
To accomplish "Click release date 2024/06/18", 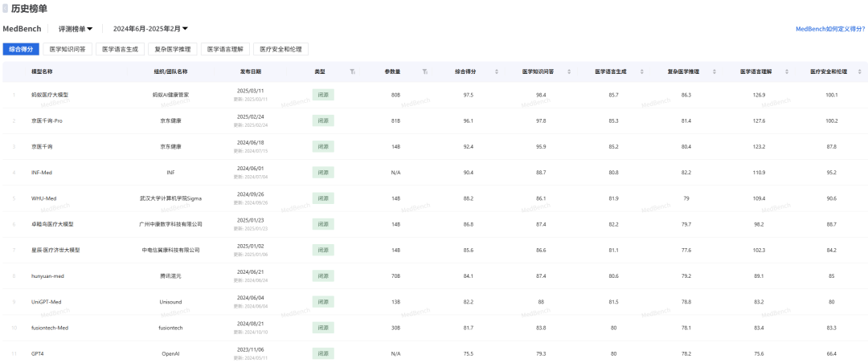I will pos(250,142).
